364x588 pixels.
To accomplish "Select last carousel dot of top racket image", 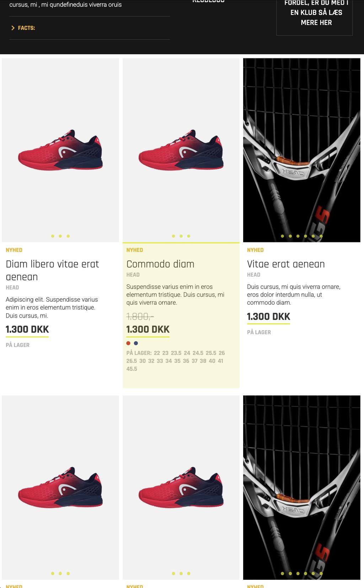I will [321, 236].
